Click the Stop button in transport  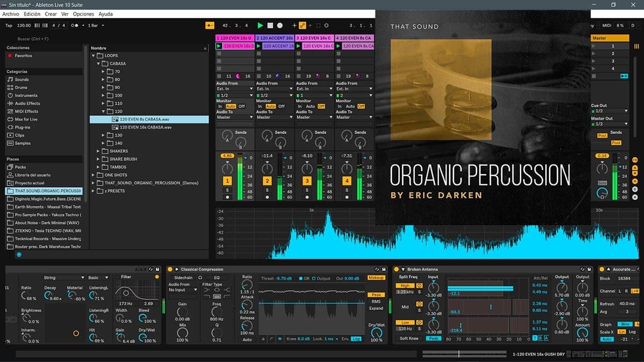pyautogui.click(x=270, y=25)
